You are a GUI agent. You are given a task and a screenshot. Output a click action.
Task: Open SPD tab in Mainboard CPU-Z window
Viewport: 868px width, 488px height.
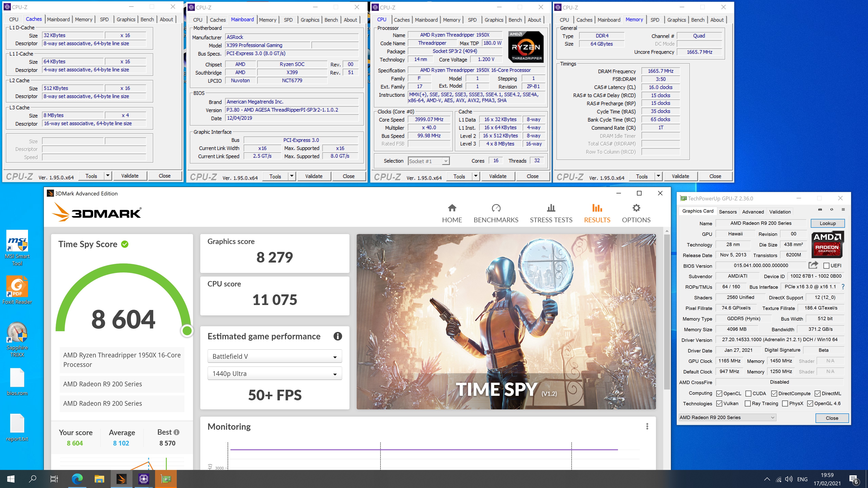coord(288,20)
